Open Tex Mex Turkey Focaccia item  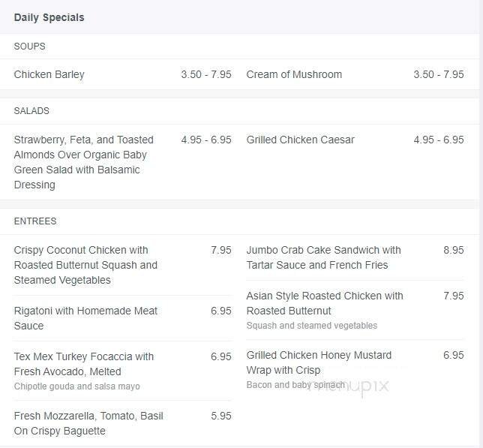(84, 364)
